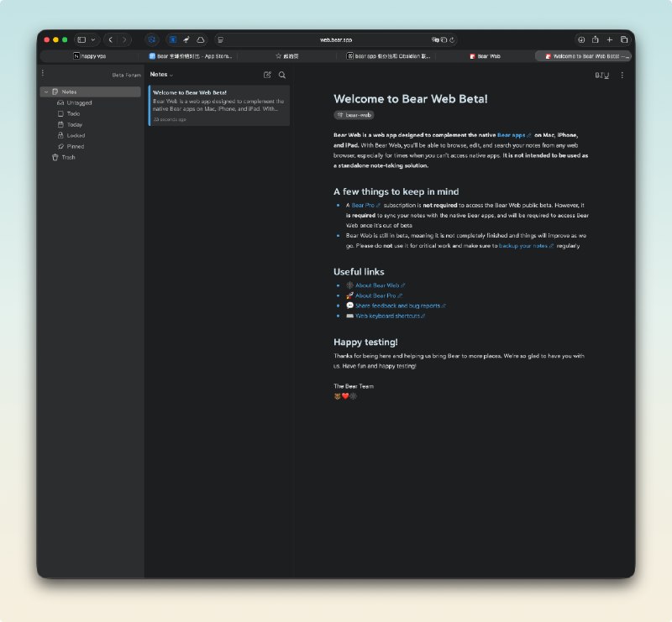Screen dimensions: 672x622
Task: Select the Welcome to Bear Web Beta tab
Action: pyautogui.click(x=583, y=56)
